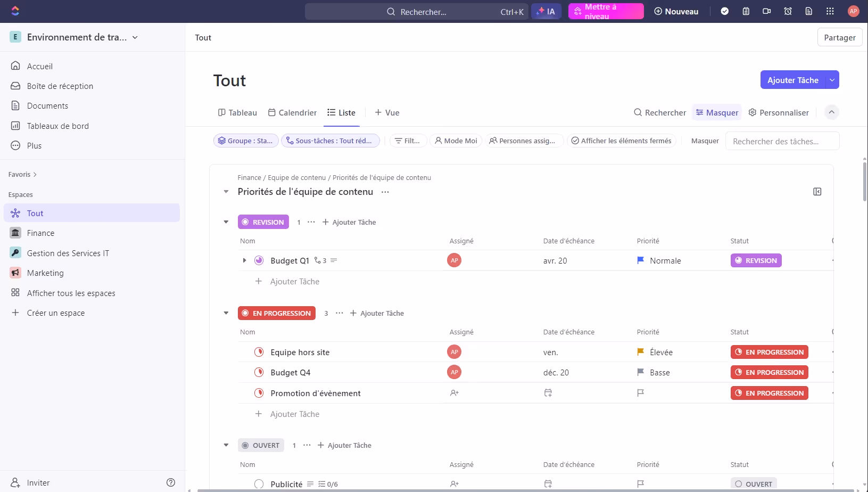Screen dimensions: 868x492
Task: Open the ellipsis menu of REVISION group
Action: 311,222
